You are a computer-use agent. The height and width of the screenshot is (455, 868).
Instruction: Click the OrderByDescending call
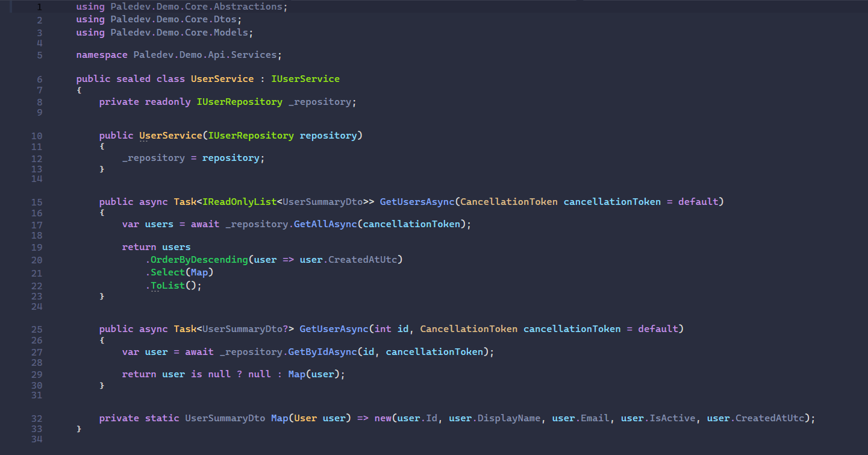tap(199, 259)
